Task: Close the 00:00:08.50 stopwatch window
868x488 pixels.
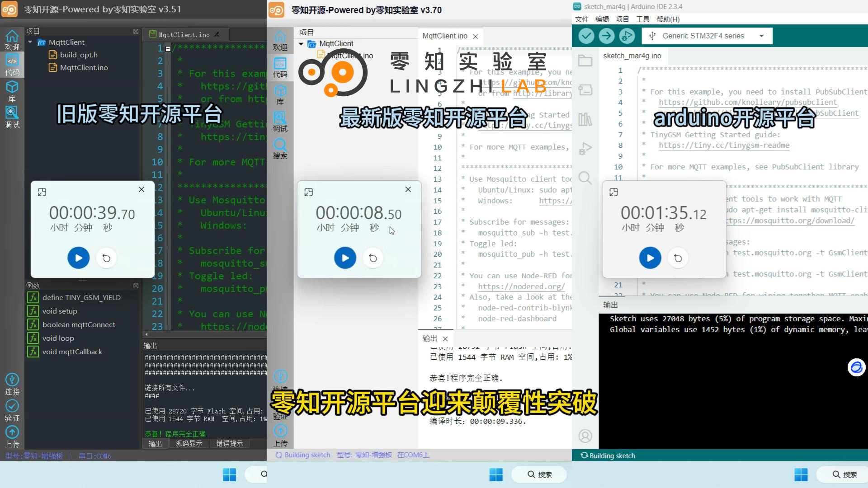Action: [x=408, y=189]
